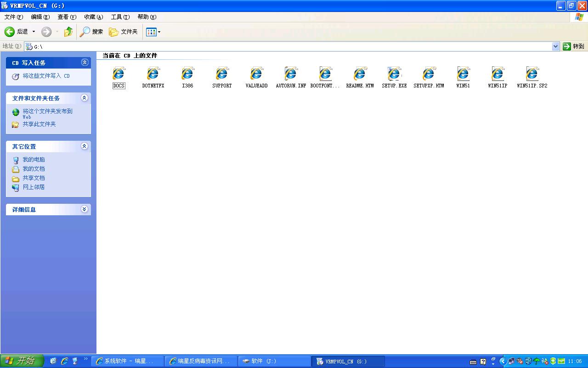588x368 pixels.
Task: Open the forward history dropdown arrow
Action: 57,32
